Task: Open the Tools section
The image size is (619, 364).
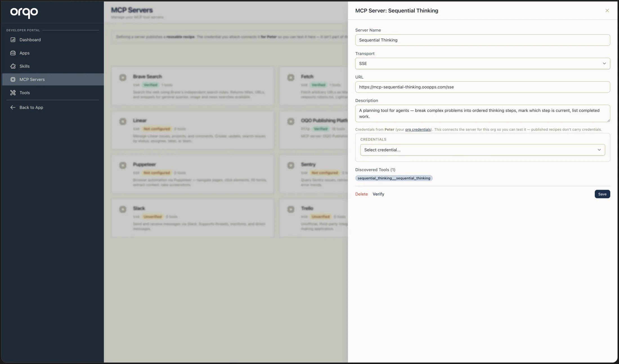Action: click(53, 92)
